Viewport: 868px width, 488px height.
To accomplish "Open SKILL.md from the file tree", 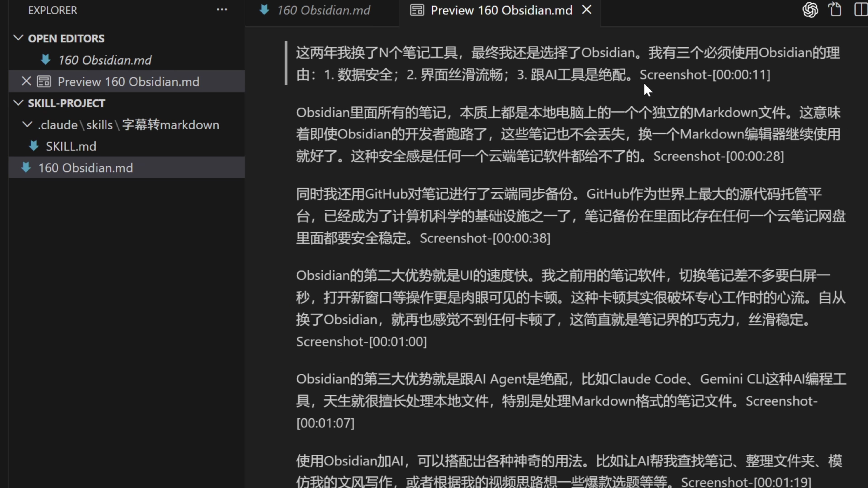I will 71,146.
